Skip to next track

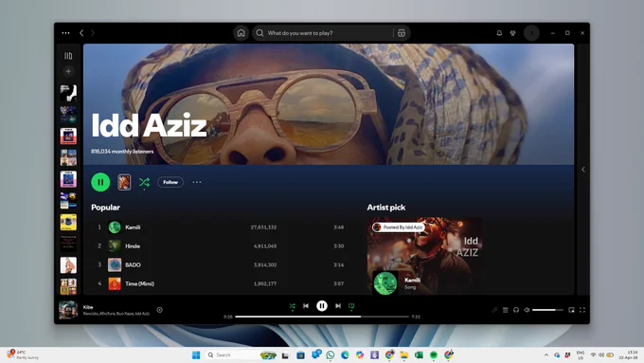coord(337,306)
